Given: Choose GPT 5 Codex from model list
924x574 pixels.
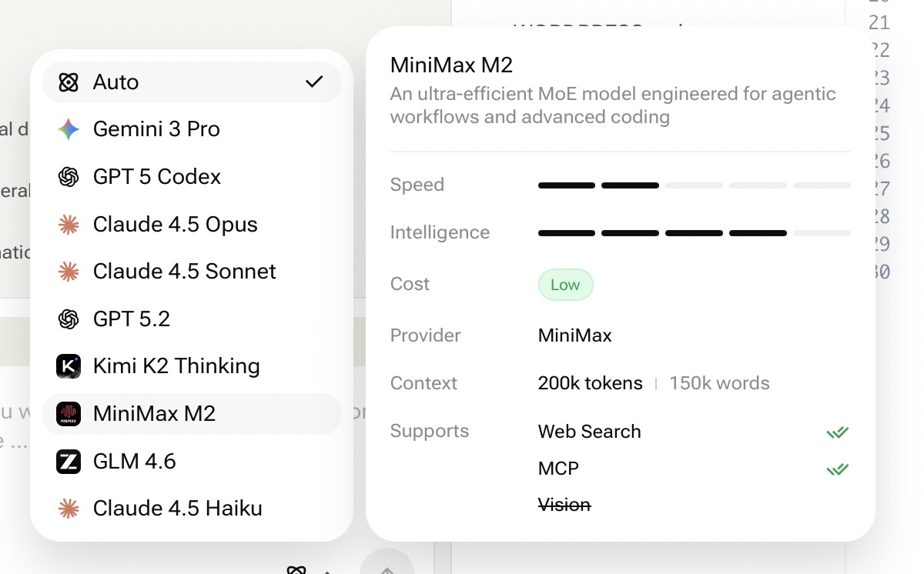Looking at the screenshot, I should click(x=157, y=177).
